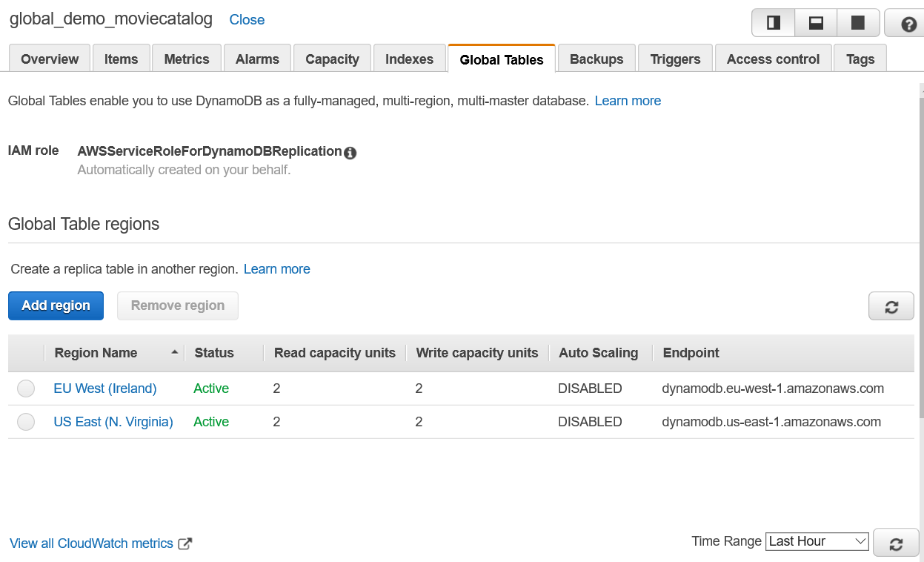Screen dimensions: 924x562
Task: Close the global_demo_moviecatalog table panel
Action: click(247, 20)
